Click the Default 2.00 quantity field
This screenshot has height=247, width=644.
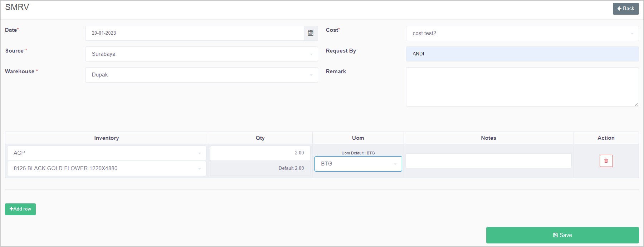tap(260, 168)
